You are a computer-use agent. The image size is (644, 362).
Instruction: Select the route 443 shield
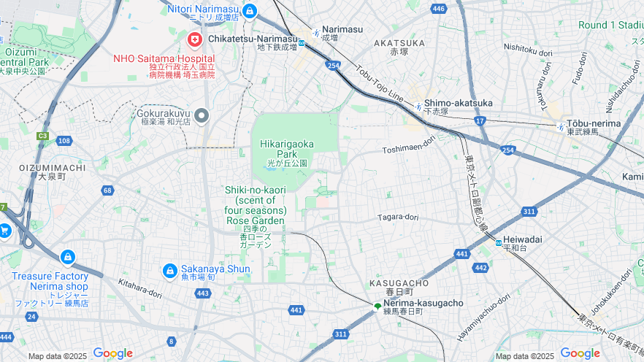[203, 293]
